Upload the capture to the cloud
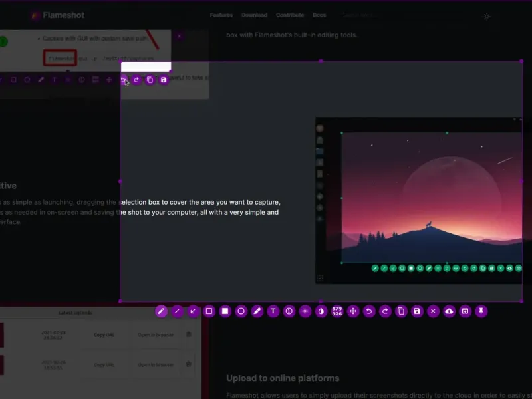This screenshot has width=532, height=399. (x=449, y=311)
